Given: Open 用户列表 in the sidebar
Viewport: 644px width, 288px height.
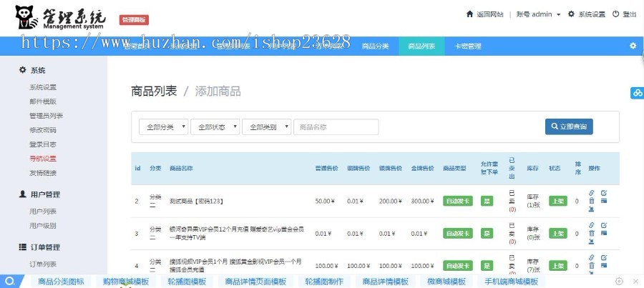Looking at the screenshot, I should [x=43, y=212].
